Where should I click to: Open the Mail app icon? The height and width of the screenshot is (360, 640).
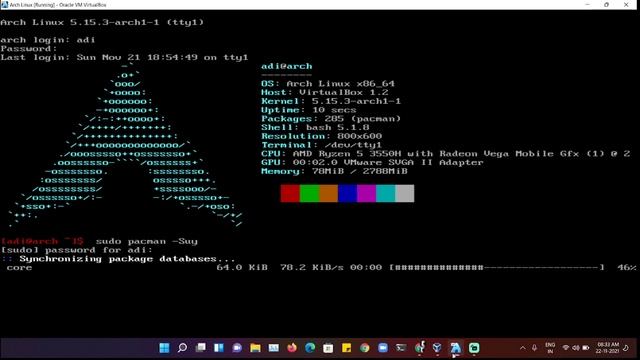[273, 348]
